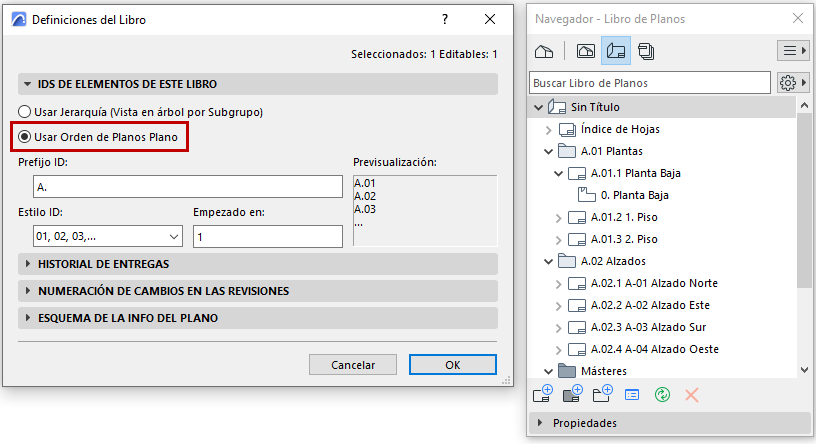The width and height of the screenshot is (816, 444).
Task: Expand Propiedades panel in Navigator
Action: click(540, 423)
